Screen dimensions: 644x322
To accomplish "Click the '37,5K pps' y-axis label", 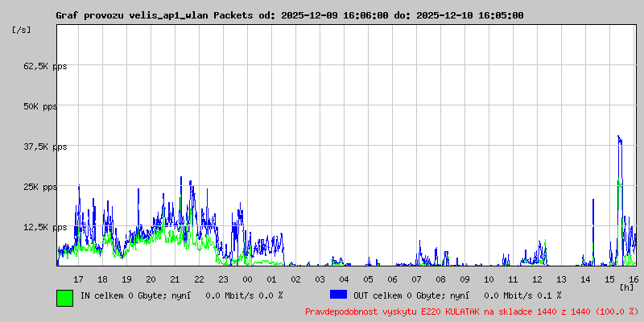I will click(x=45, y=147).
